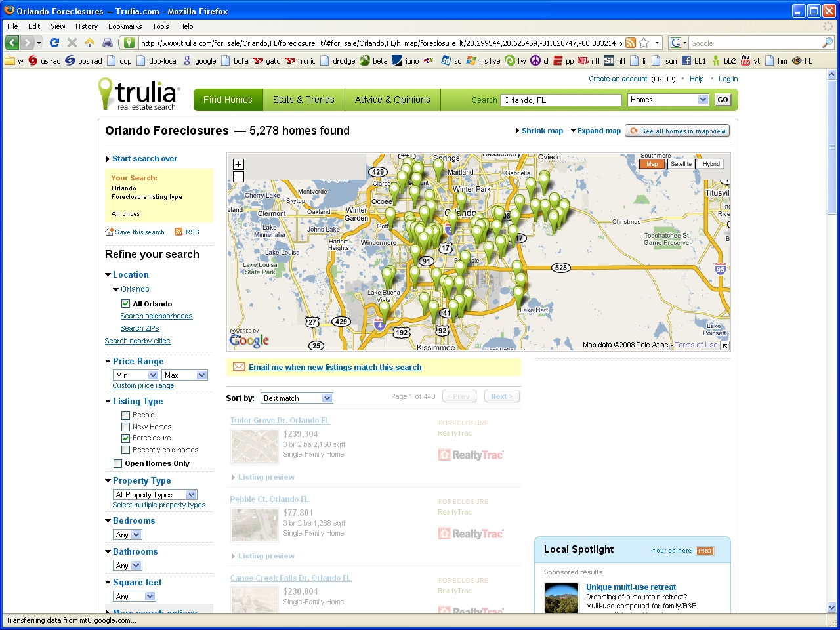The height and width of the screenshot is (630, 840).
Task: Click Email me when new listings match
Action: tap(335, 367)
